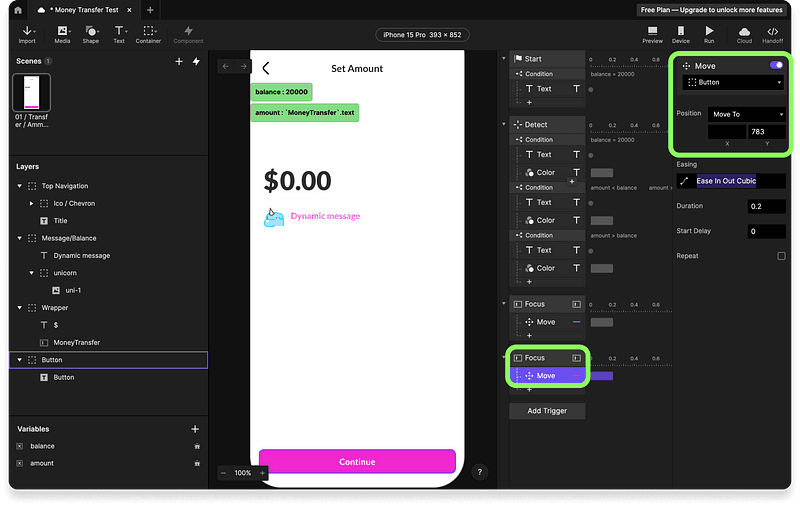Click the back chevron in Set Amount screen
The image size is (800, 507).
pos(266,68)
